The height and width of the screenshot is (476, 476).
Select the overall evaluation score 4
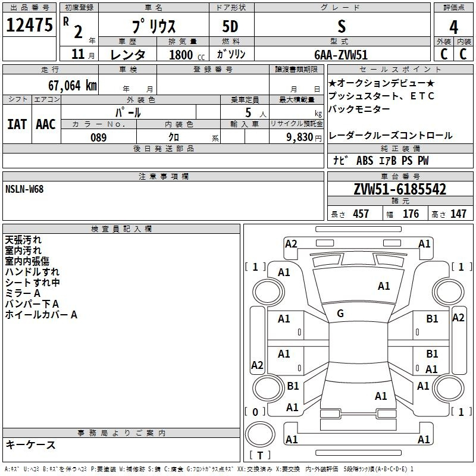point(453,27)
